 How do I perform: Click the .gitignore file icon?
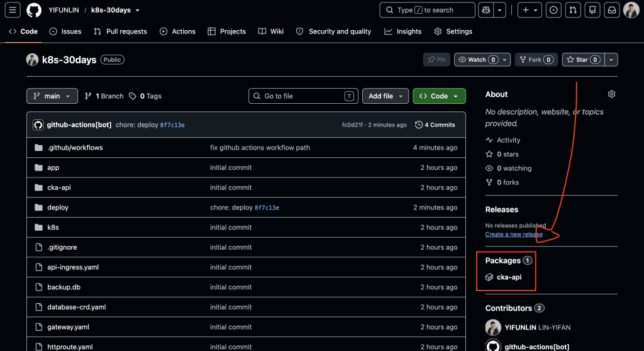[x=38, y=247]
